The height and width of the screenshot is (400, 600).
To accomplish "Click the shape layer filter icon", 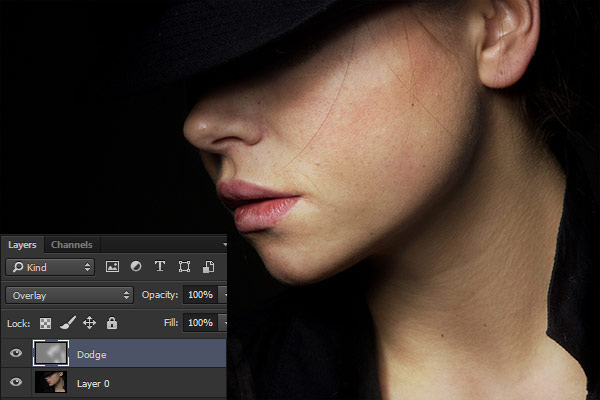I will pyautogui.click(x=184, y=267).
